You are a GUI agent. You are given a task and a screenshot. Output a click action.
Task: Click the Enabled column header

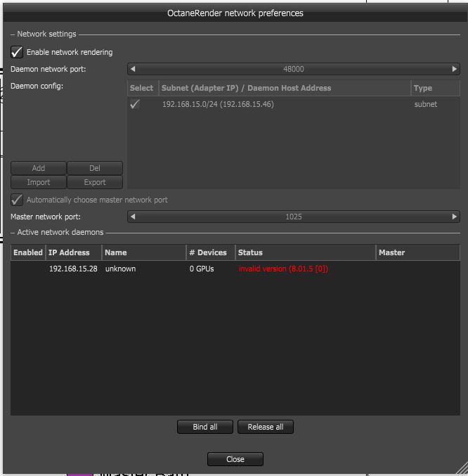(x=28, y=252)
